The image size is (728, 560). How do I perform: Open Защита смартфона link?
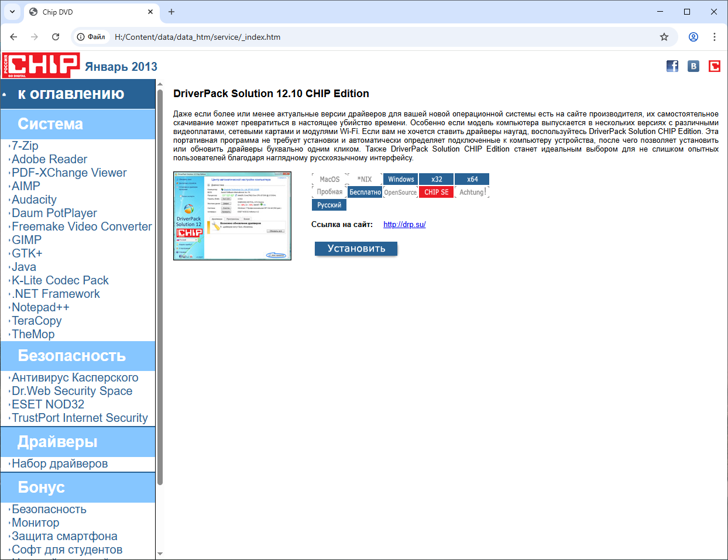(x=64, y=536)
